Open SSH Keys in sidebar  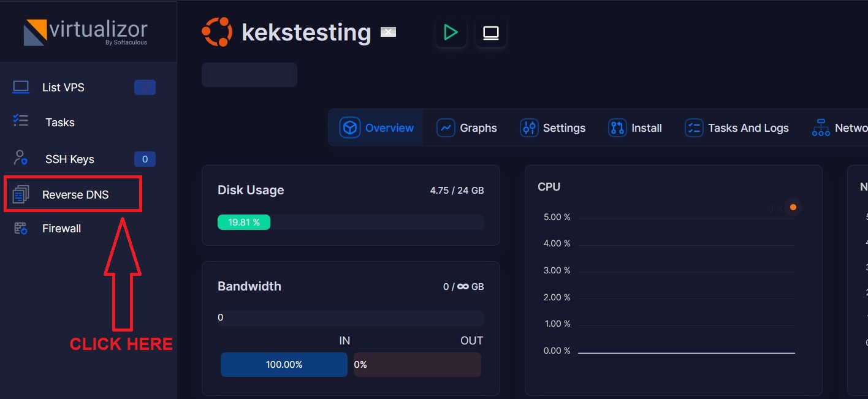pos(70,159)
